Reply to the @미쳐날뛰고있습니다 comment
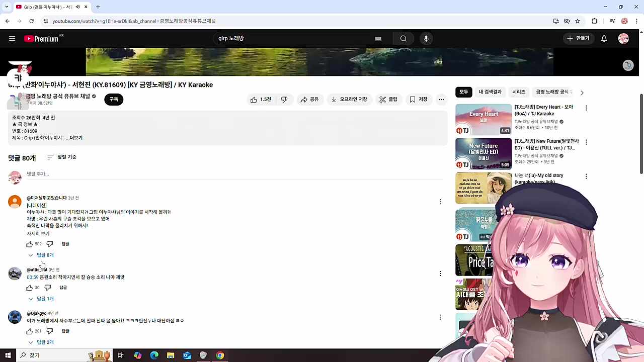 65,244
